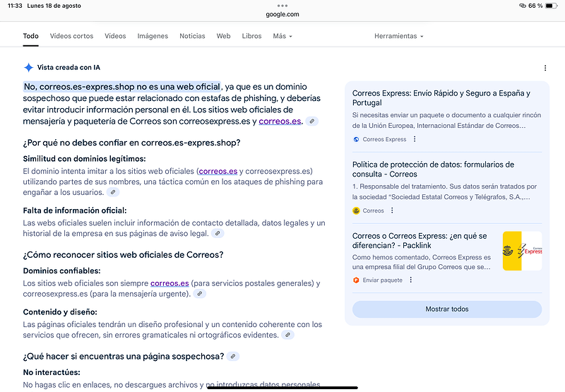This screenshot has width=565, height=392.
Task: Open three-dot menu next to Correos source
Action: click(392, 210)
